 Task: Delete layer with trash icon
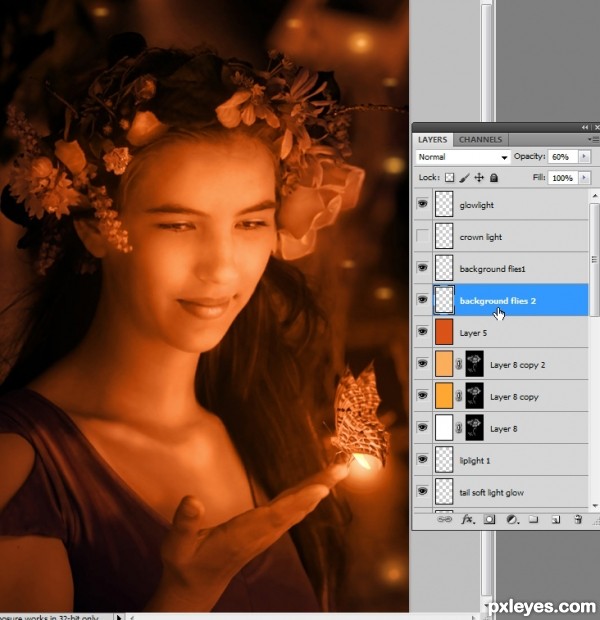[x=578, y=519]
